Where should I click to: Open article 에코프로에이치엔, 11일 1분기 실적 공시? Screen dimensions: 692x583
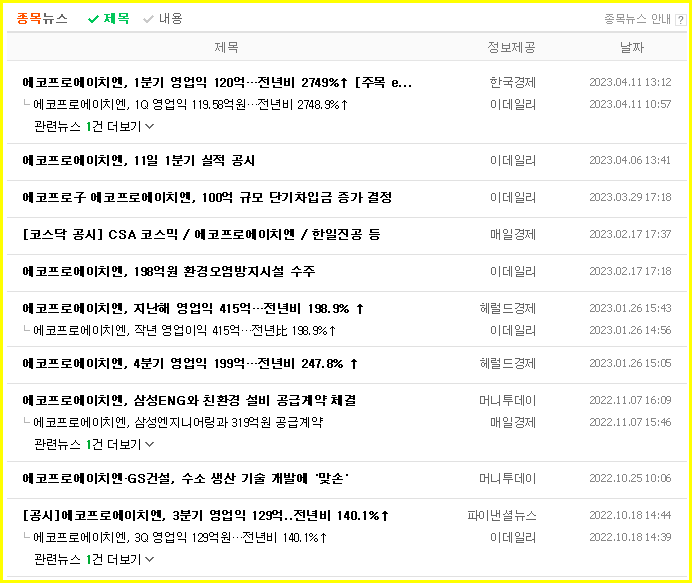pos(139,161)
